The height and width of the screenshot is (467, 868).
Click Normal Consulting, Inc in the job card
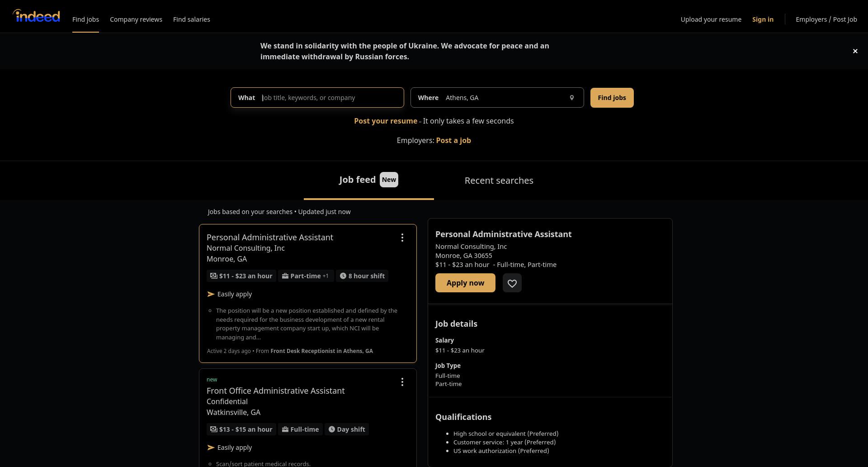245,248
